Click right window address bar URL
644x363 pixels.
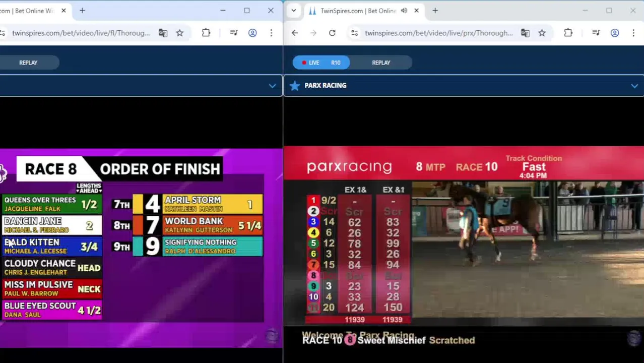[x=438, y=33]
